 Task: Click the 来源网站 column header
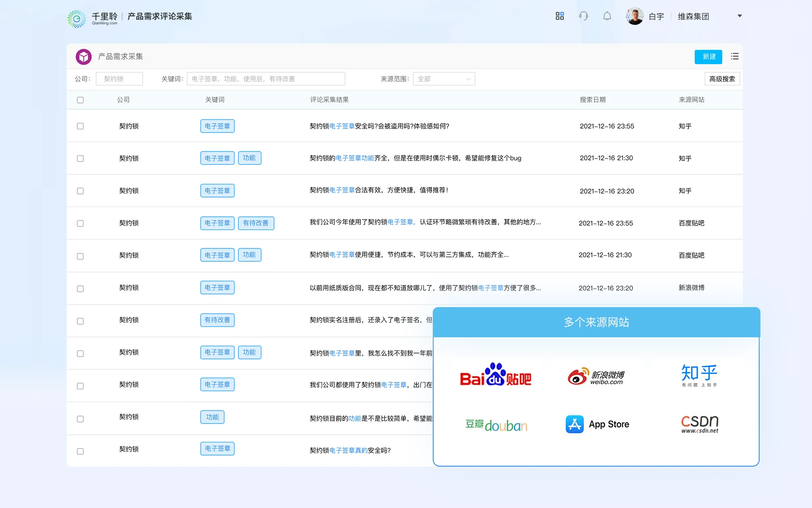(691, 100)
